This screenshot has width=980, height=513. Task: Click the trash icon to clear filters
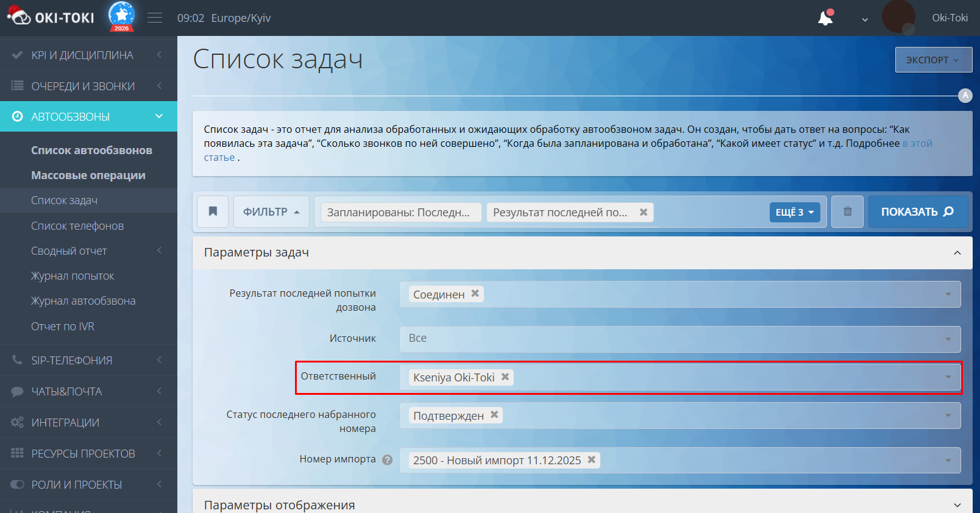click(847, 211)
